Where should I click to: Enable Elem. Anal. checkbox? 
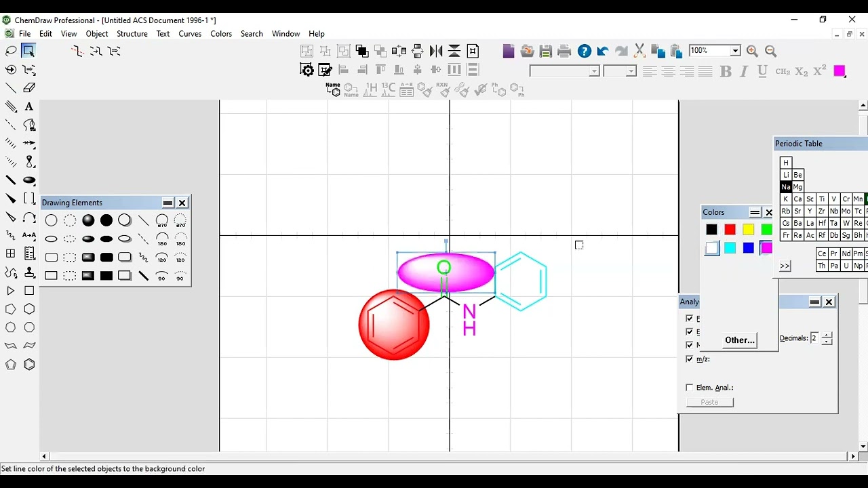(x=690, y=388)
